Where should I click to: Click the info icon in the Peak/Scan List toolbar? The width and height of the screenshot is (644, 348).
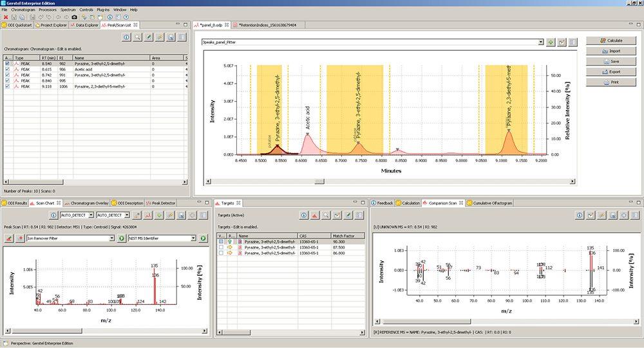(126, 37)
